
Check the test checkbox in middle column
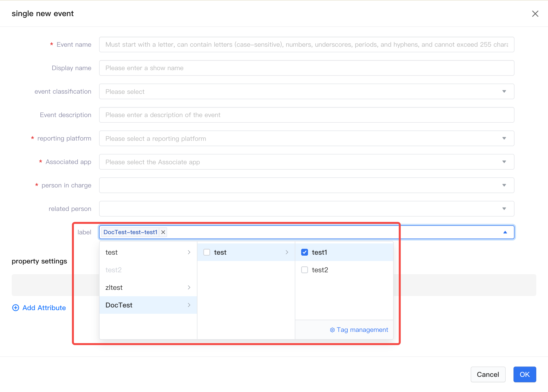(207, 252)
